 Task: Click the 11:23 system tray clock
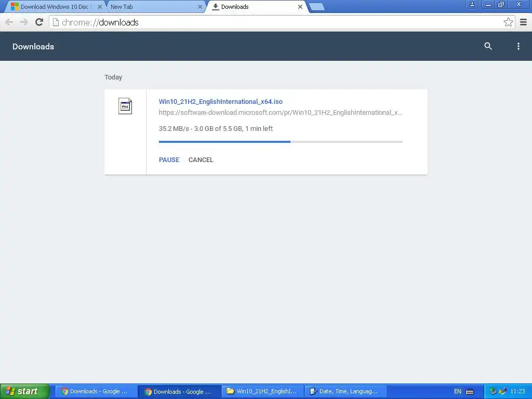(x=517, y=391)
